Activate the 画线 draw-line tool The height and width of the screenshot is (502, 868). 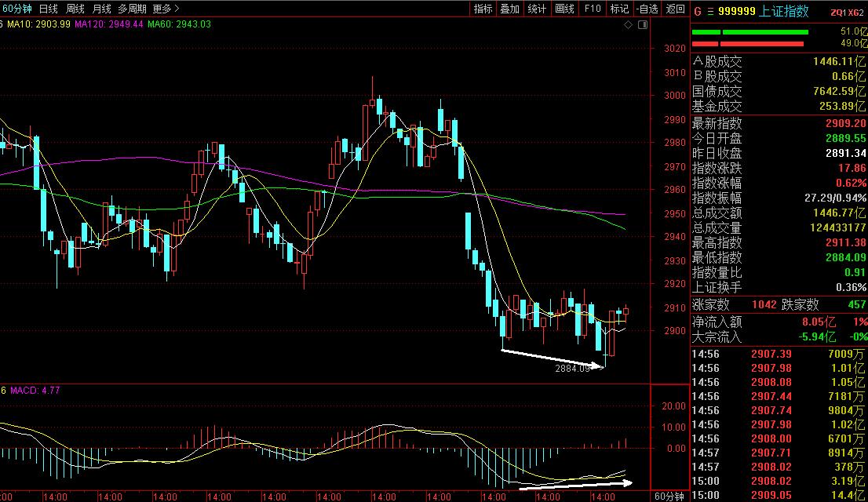point(564,9)
